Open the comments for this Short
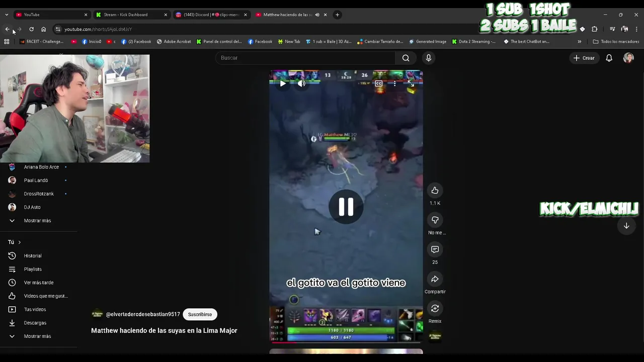Viewport: 644px width, 362px height. [435, 249]
